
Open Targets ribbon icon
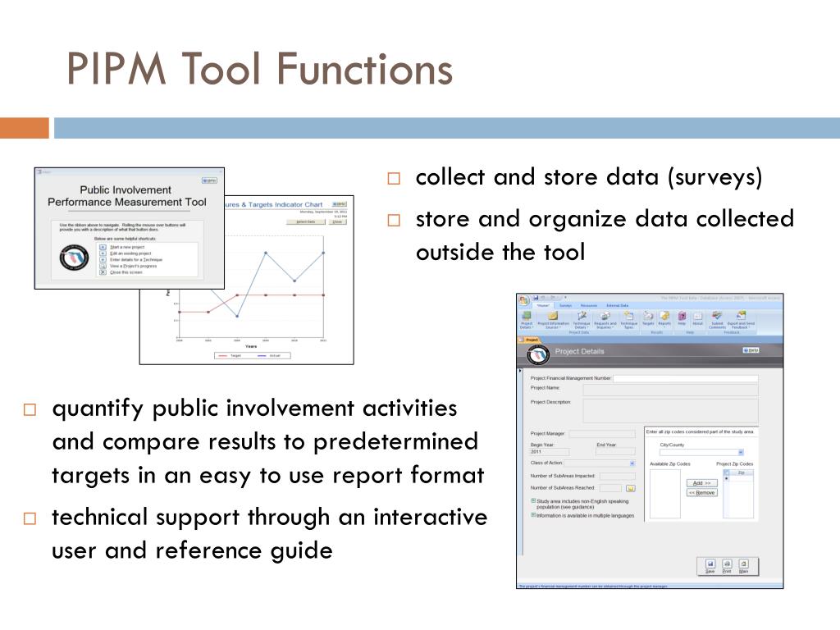[x=648, y=318]
